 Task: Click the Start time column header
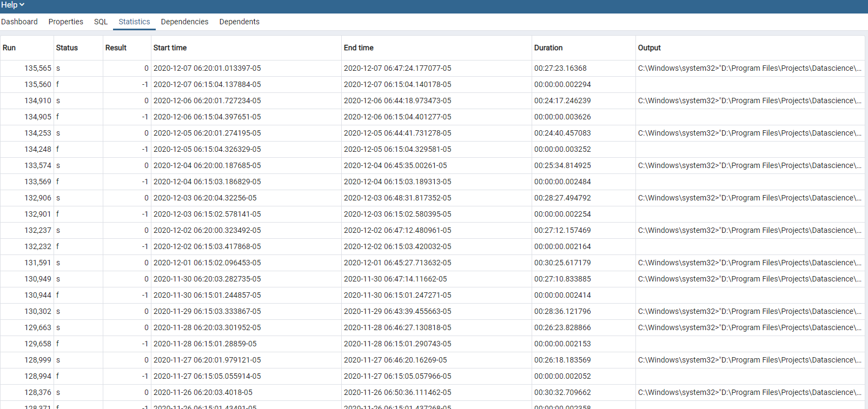[x=170, y=48]
